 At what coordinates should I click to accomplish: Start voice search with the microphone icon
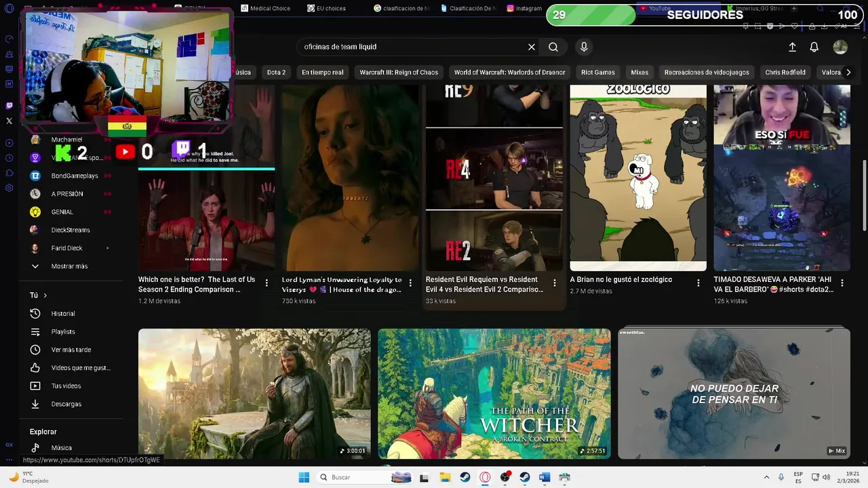tap(584, 47)
